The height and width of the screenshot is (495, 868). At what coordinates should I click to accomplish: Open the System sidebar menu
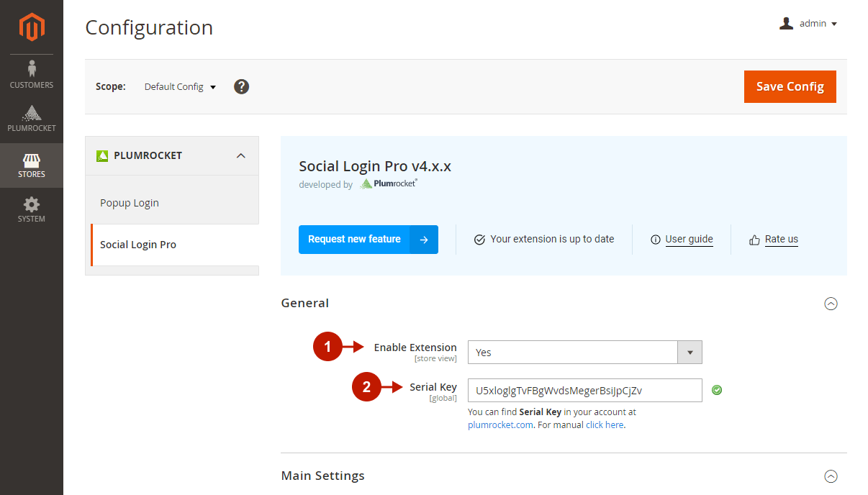pyautogui.click(x=32, y=209)
